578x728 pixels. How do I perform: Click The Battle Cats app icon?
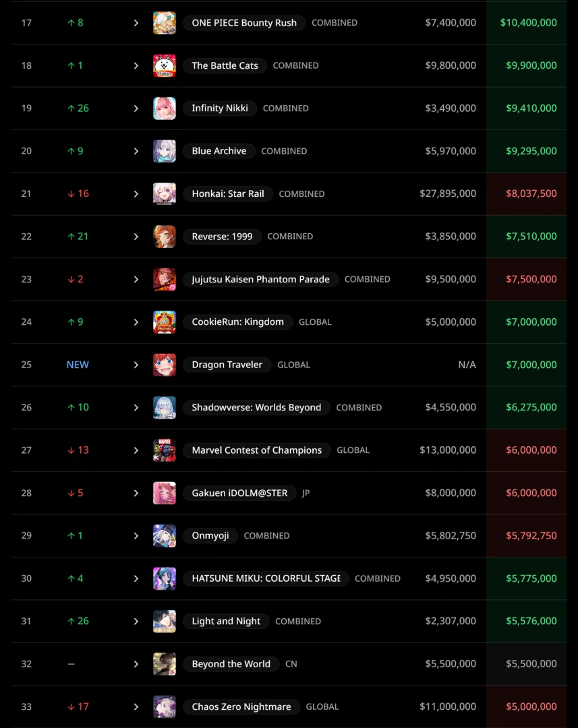(x=165, y=65)
